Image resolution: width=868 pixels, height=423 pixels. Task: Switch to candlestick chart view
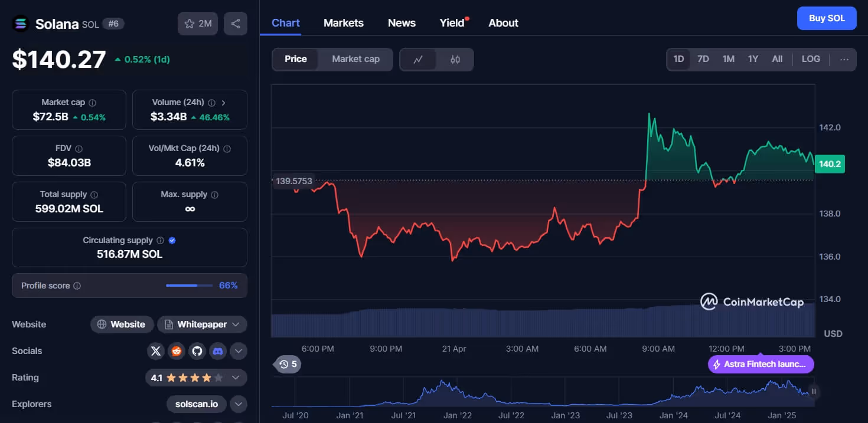coord(455,59)
